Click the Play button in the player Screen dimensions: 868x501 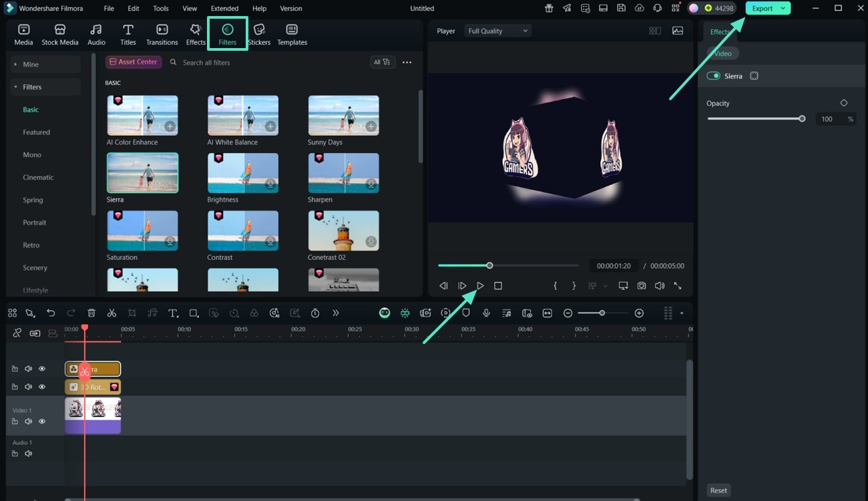tap(480, 286)
